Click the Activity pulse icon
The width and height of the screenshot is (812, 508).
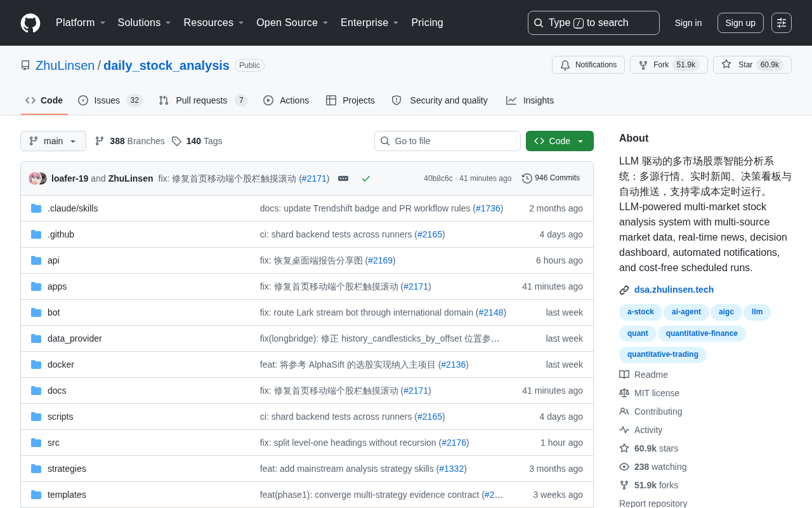tap(624, 430)
